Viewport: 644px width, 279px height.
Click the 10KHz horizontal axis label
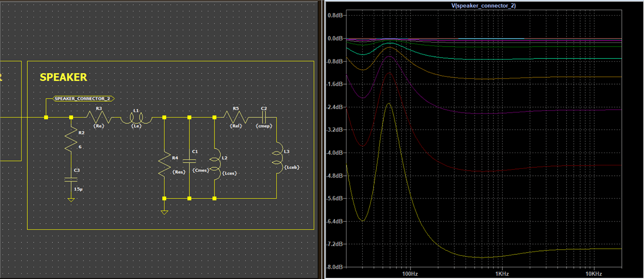pos(594,274)
